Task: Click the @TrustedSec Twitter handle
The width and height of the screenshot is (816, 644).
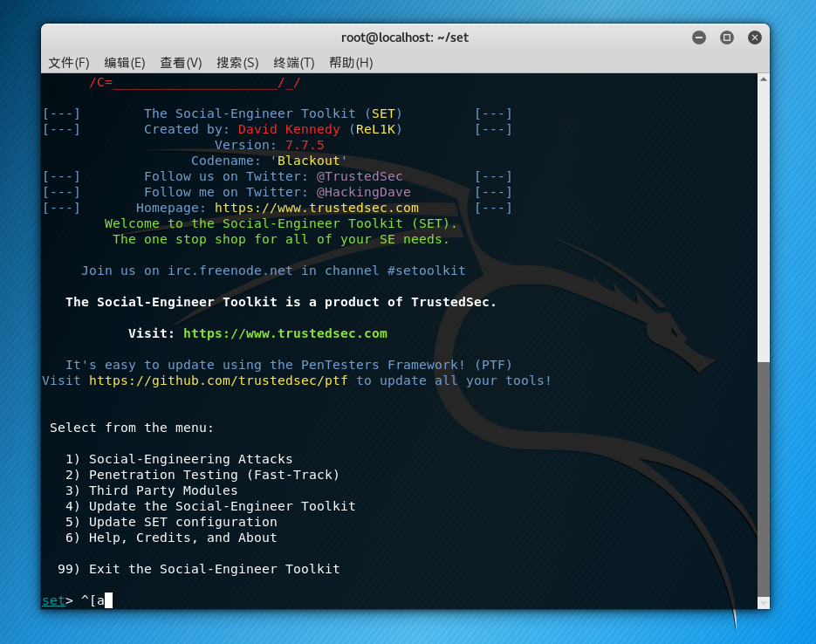Action: click(360, 176)
